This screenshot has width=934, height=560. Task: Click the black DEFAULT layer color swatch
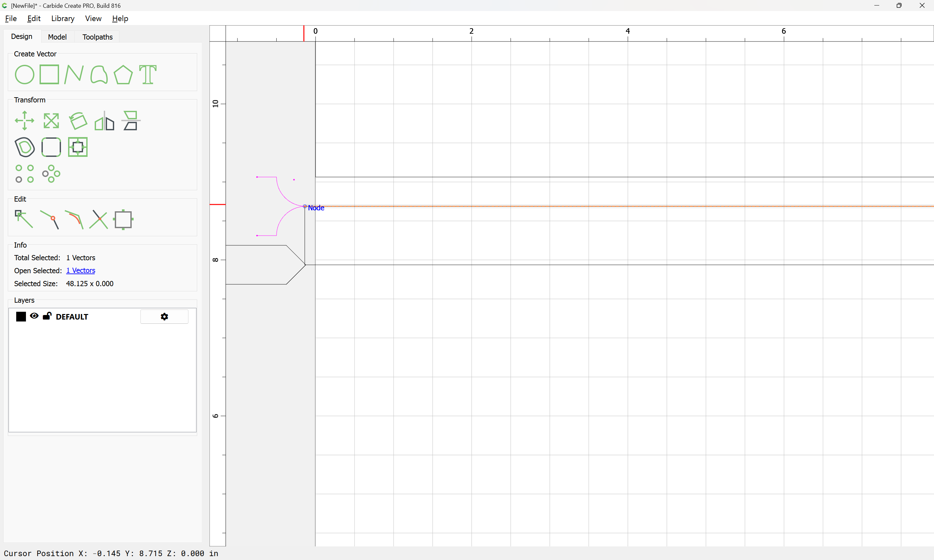[x=21, y=317]
